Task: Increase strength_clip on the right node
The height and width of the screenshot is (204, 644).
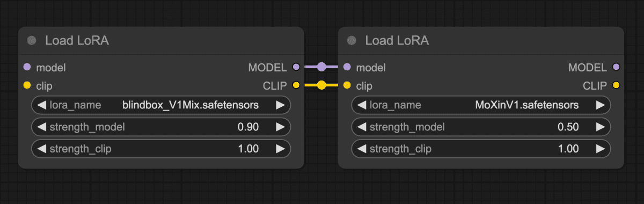Action: pos(601,149)
